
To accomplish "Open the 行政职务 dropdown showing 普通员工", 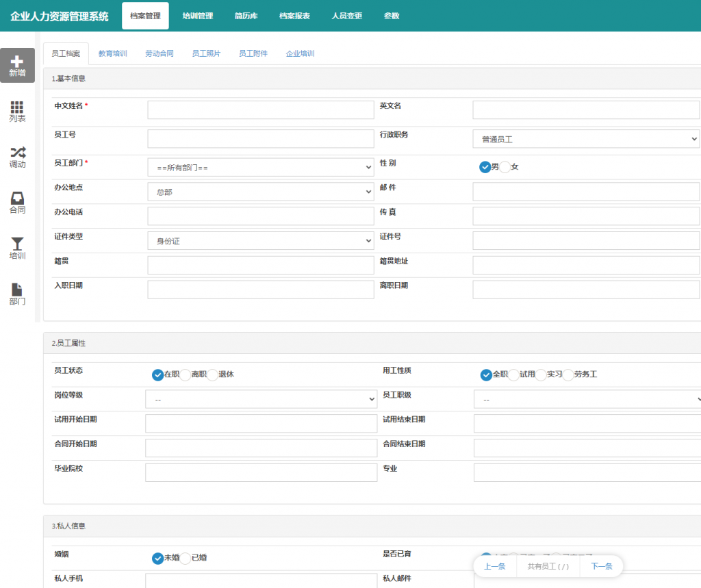I will pyautogui.click(x=586, y=139).
